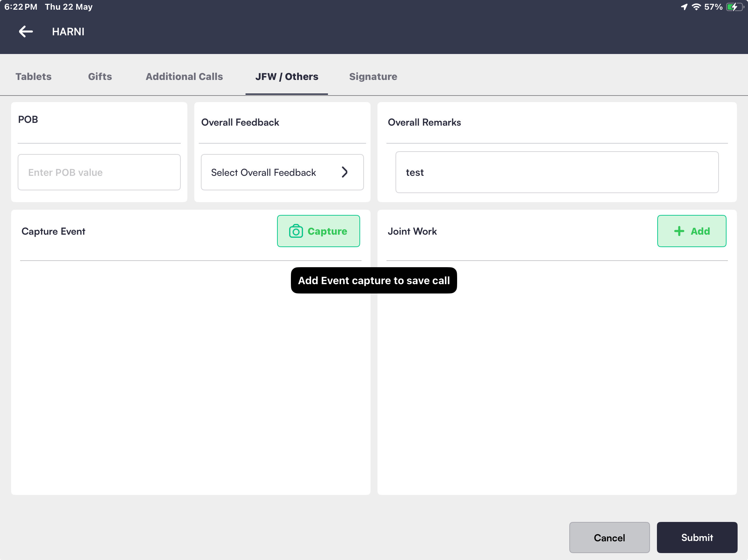Open the Additional Calls tab
The width and height of the screenshot is (748, 560).
click(x=184, y=76)
